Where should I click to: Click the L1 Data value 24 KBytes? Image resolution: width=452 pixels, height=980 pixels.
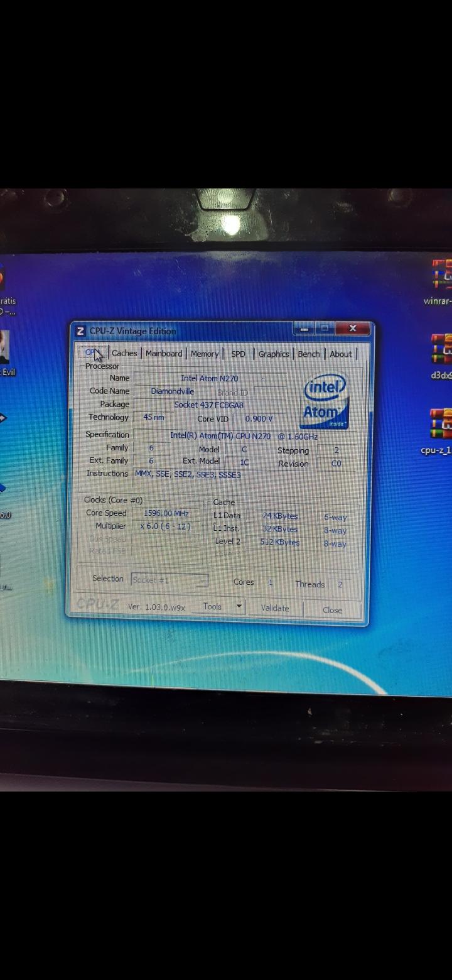point(280,516)
